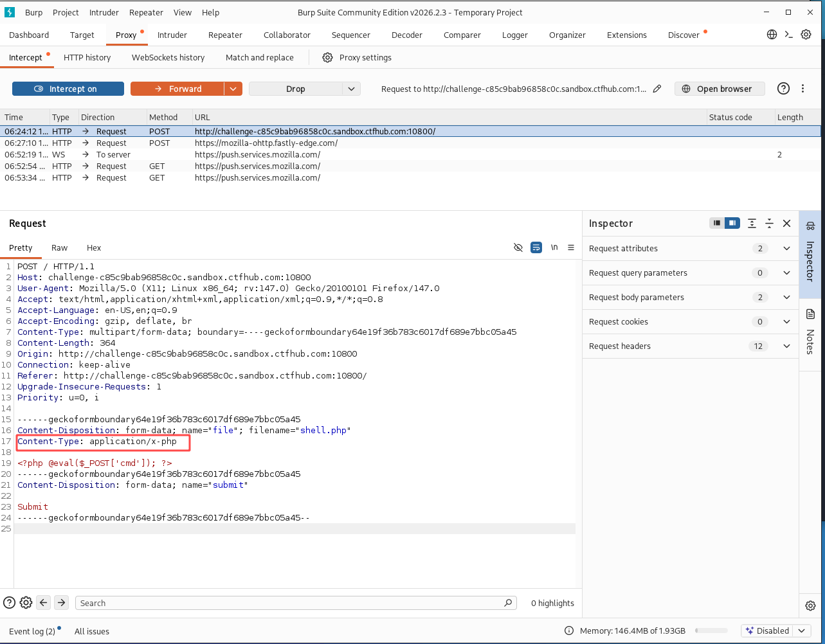Switch Inspector to right-docked layout
This screenshot has width=825, height=644.
[x=732, y=223]
